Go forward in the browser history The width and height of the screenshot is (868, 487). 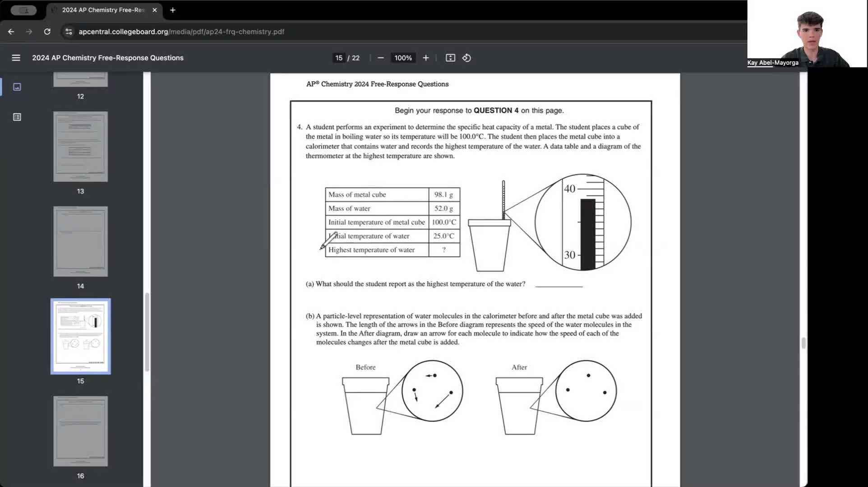pyautogui.click(x=29, y=32)
